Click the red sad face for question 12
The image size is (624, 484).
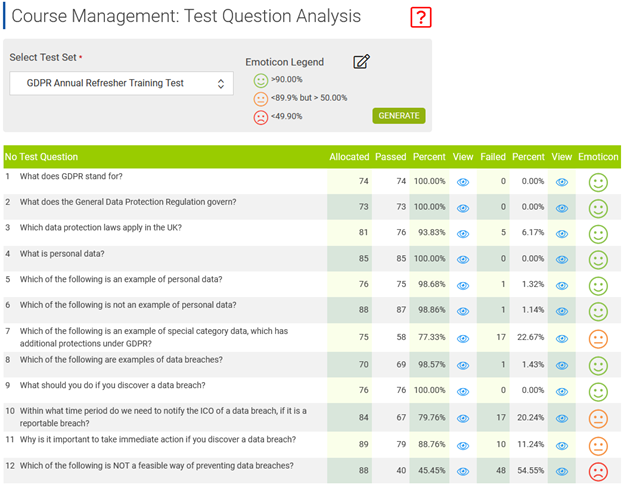(598, 468)
